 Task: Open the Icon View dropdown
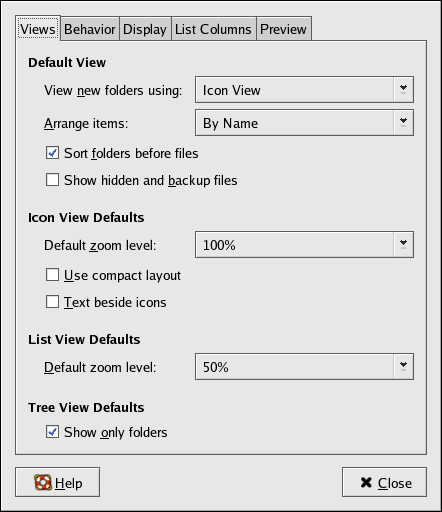coord(304,89)
